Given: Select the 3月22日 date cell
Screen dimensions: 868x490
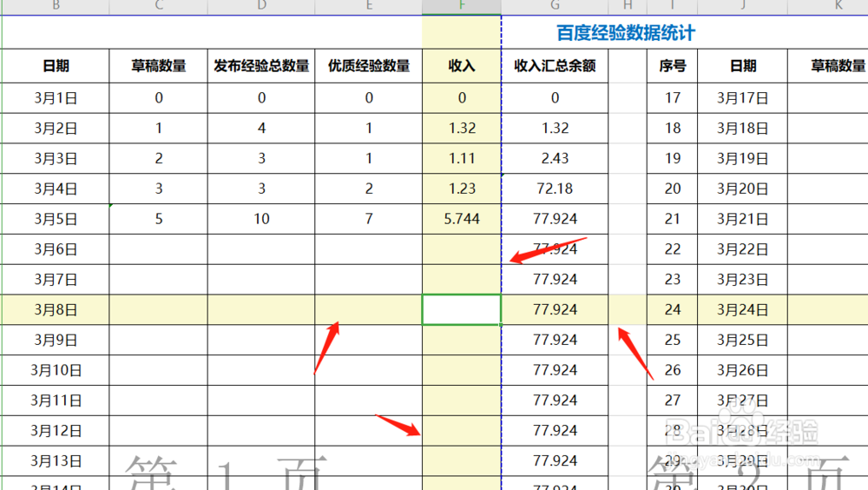Looking at the screenshot, I should point(742,249).
